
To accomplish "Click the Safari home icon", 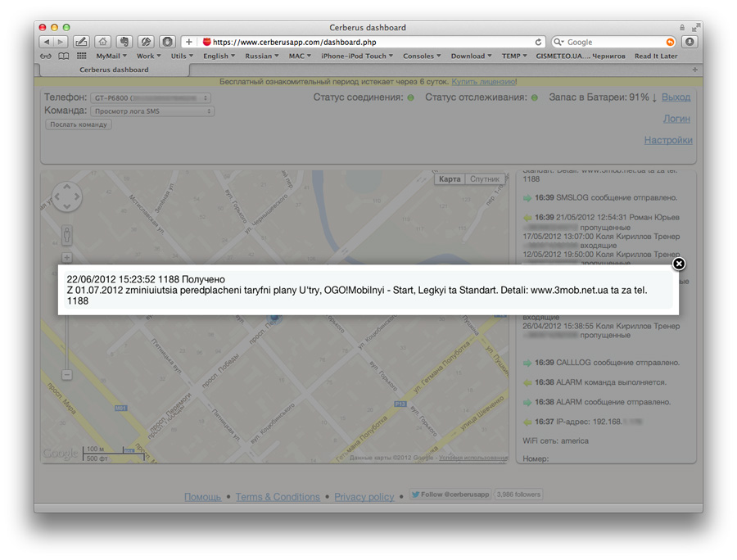I will [x=102, y=42].
